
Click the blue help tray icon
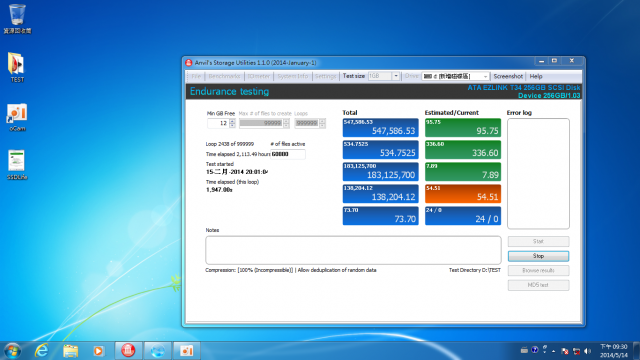tap(534, 350)
